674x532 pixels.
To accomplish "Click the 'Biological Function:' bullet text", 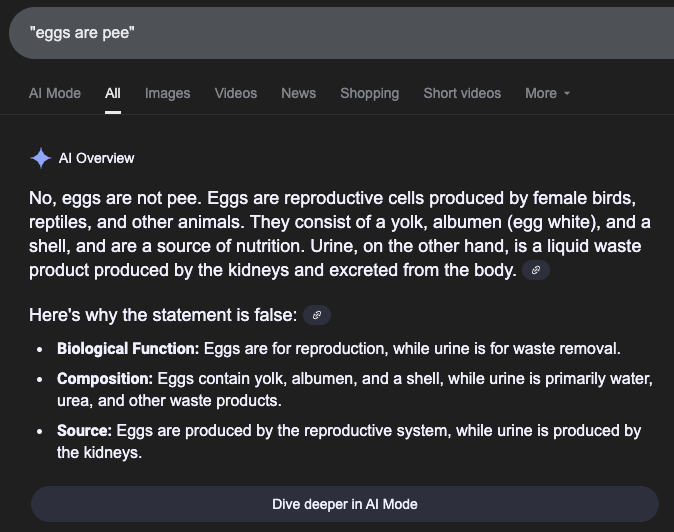I will 128,349.
